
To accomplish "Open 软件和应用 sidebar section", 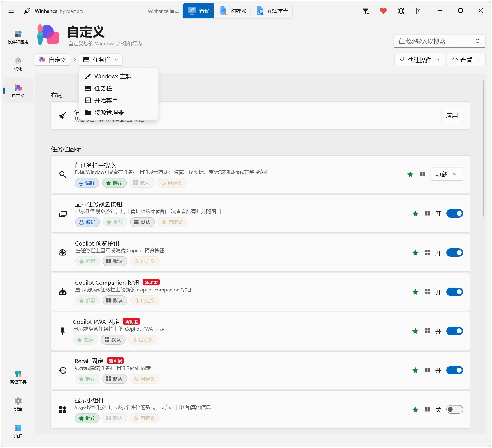I will 18,37.
